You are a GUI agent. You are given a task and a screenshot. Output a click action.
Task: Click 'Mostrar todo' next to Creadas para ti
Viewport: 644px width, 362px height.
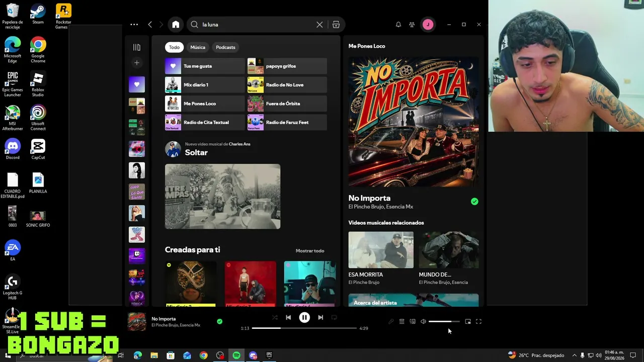coord(310,251)
